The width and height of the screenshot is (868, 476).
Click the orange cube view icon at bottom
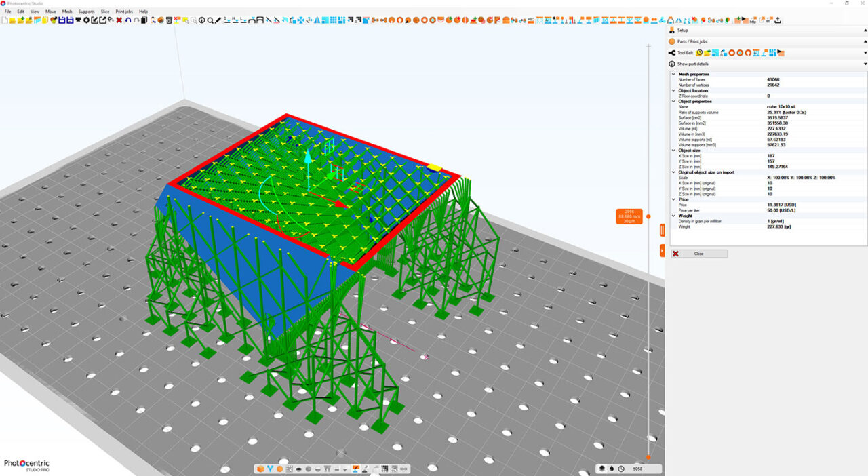tap(261, 469)
